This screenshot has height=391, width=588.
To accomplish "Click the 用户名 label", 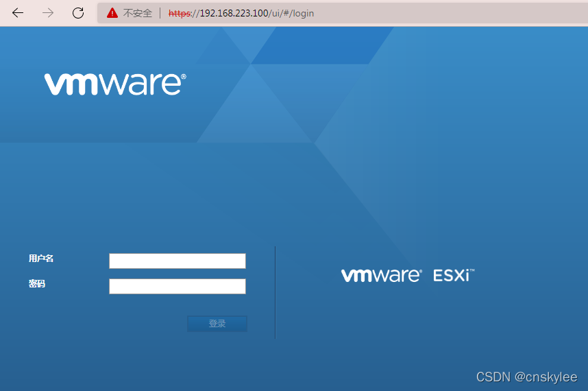I will pos(41,258).
